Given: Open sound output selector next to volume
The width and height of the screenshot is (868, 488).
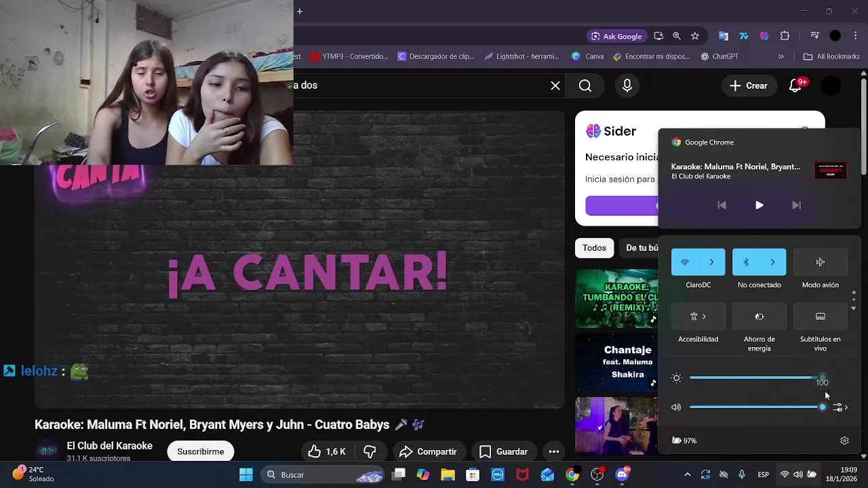Looking at the screenshot, I should (x=841, y=407).
